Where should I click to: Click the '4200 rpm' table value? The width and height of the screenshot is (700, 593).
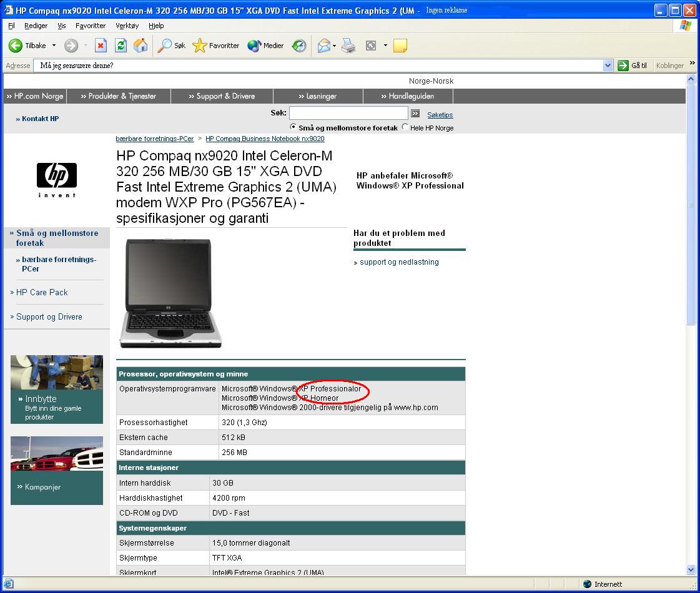[229, 498]
